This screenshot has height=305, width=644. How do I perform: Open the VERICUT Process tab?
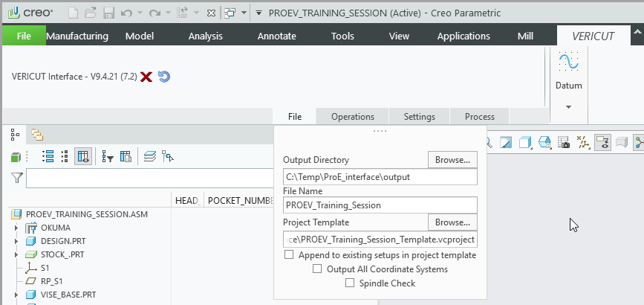[480, 117]
